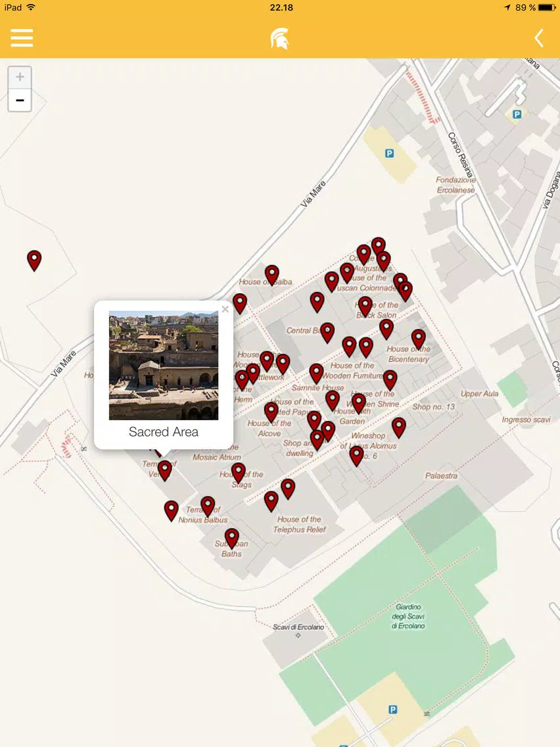
Task: Zoom in the map with plus
Action: [x=20, y=77]
